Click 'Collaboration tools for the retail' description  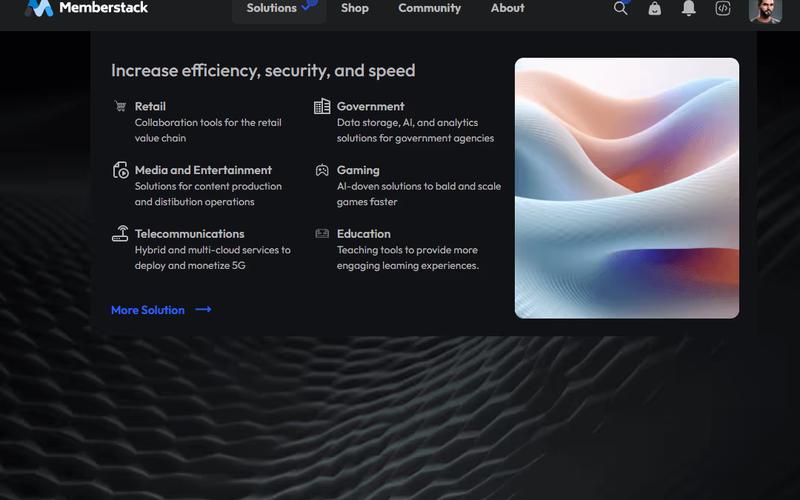(x=208, y=122)
